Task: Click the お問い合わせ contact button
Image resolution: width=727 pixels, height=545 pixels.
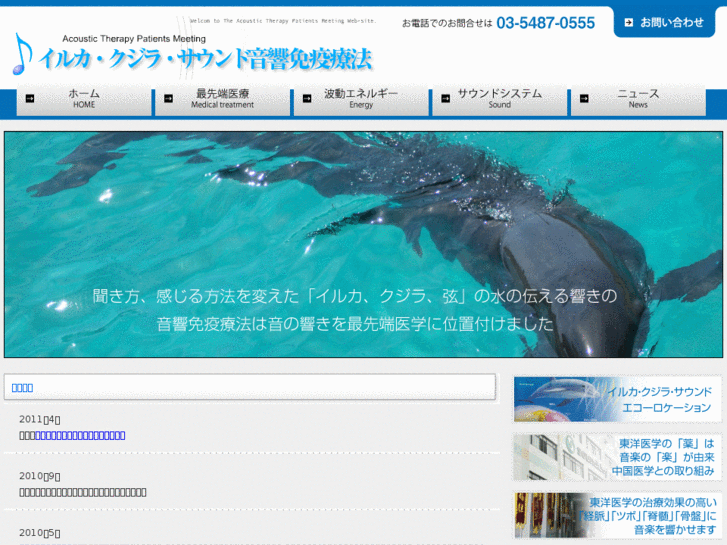Action: (x=664, y=22)
